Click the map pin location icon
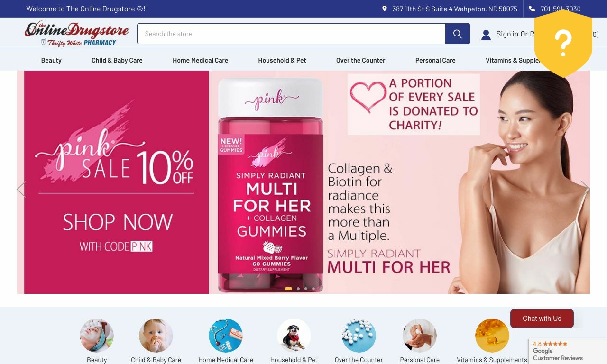 [385, 9]
